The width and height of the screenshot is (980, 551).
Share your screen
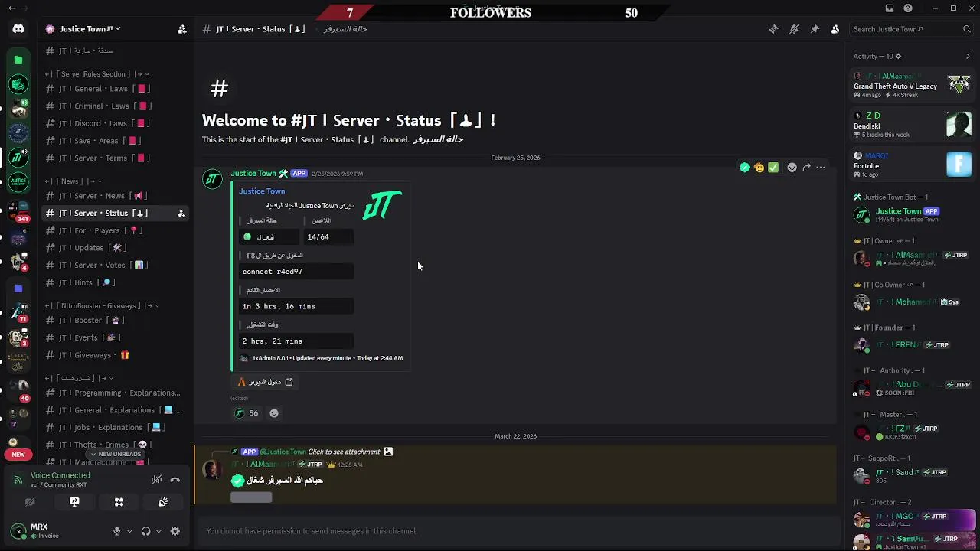[74, 502]
